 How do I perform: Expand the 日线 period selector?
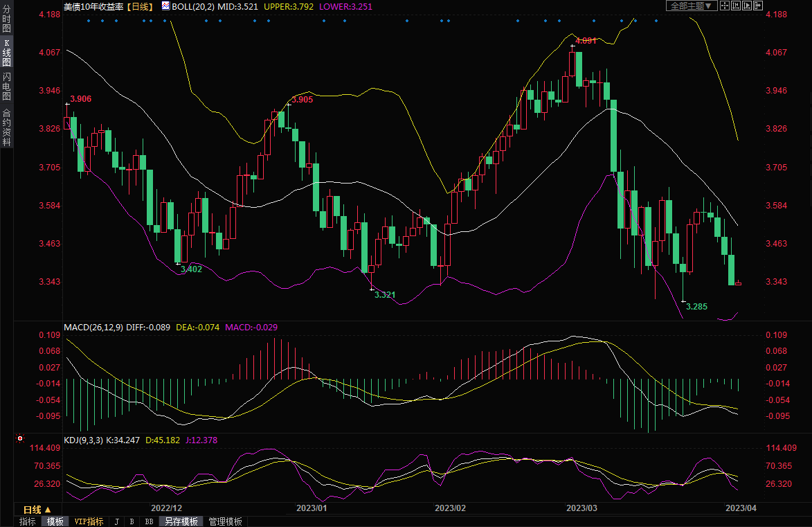38,509
